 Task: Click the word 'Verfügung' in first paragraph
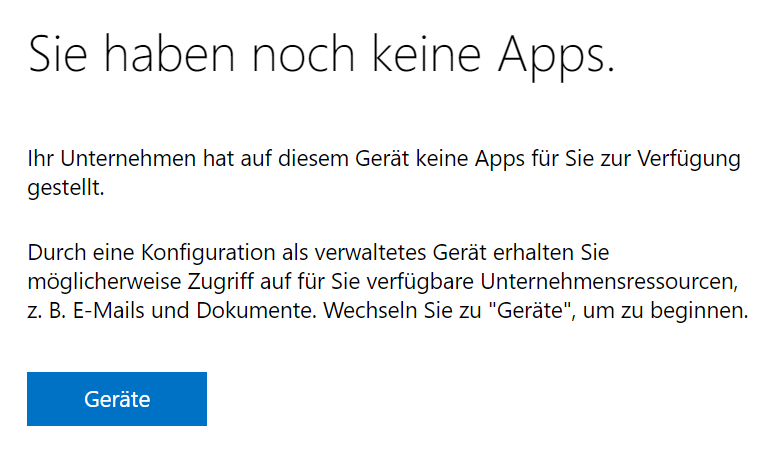[x=689, y=161]
